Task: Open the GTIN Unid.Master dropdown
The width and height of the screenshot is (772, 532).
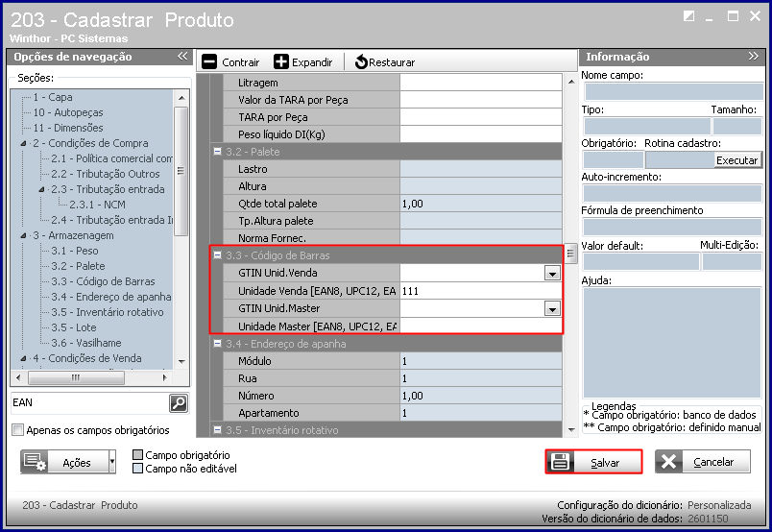Action: pos(552,309)
